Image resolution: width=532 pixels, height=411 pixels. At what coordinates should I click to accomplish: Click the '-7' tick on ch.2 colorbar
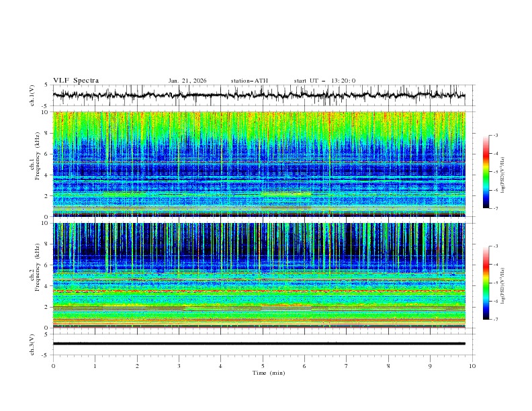(495, 319)
